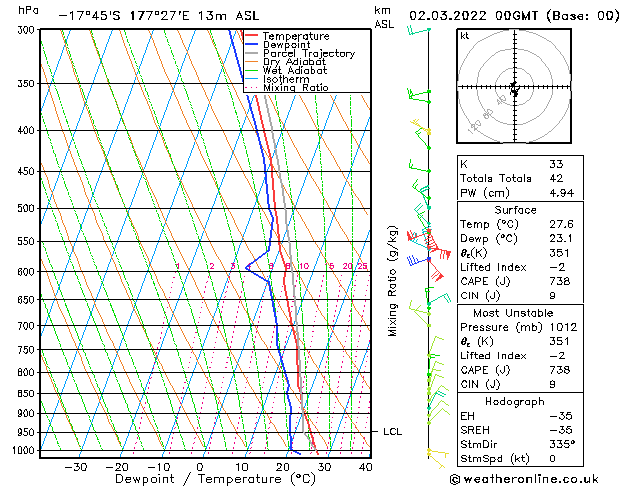Click the date header '02.03.2022 00GMT (Base: 00)'
Viewport: 629px width, 486px height.
click(x=514, y=16)
